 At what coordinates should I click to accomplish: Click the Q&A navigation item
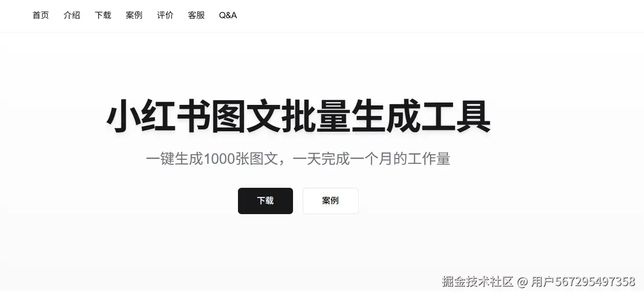click(228, 15)
